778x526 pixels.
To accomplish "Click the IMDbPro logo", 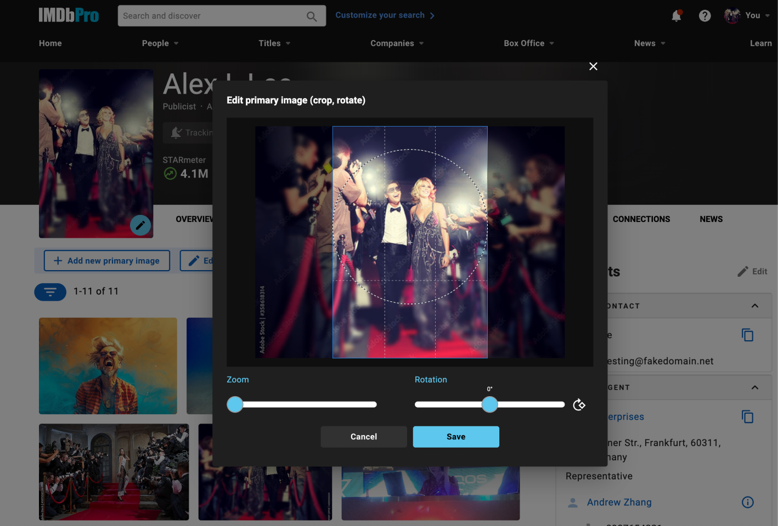I will pos(68,15).
